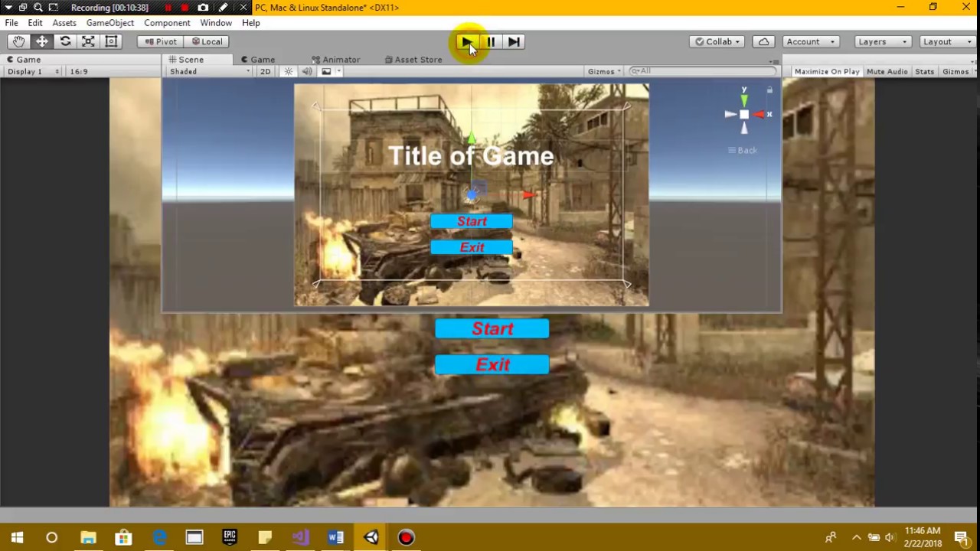This screenshot has height=551, width=980.
Task: Select the Title of Game text in Scene
Action: pos(471,156)
